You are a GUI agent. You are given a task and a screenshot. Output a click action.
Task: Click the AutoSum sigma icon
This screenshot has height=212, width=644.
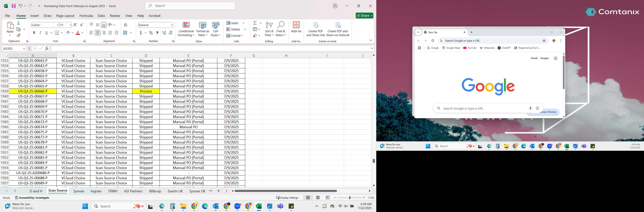pos(255,23)
